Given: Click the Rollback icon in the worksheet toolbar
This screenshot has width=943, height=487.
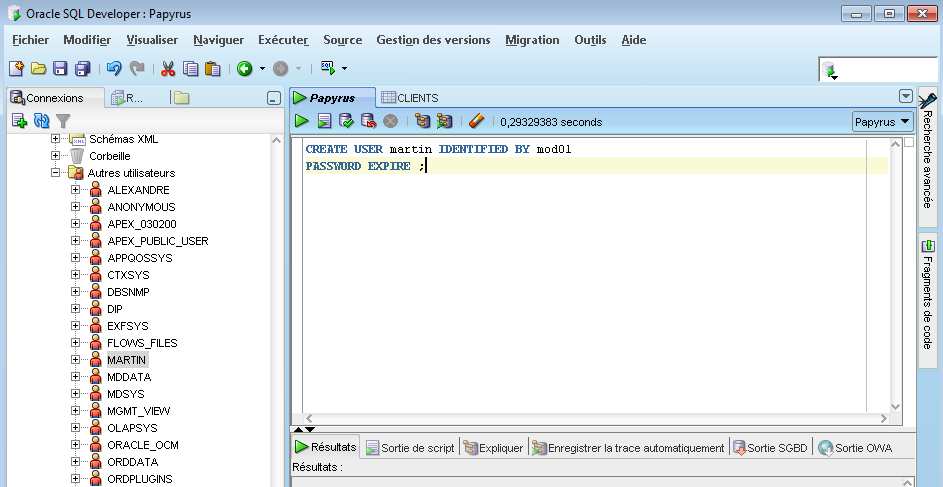Looking at the screenshot, I should pos(368,121).
